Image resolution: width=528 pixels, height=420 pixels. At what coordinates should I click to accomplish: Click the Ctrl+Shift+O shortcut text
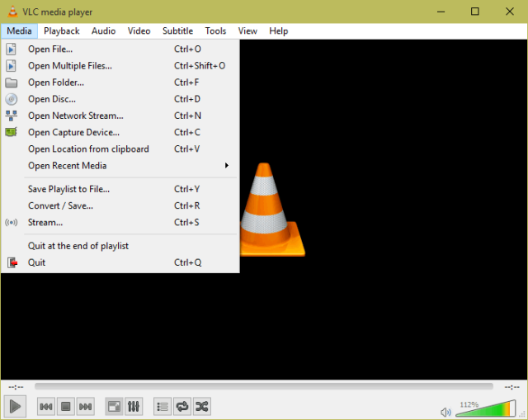pos(200,66)
